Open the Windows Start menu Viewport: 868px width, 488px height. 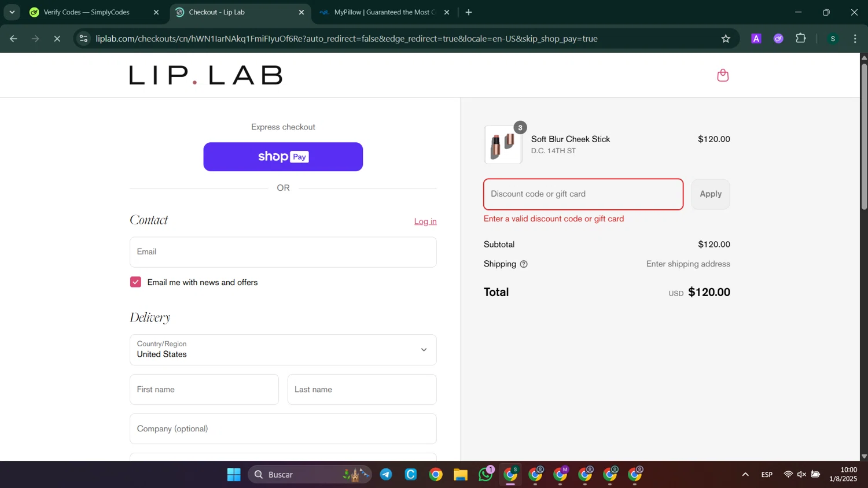234,475
